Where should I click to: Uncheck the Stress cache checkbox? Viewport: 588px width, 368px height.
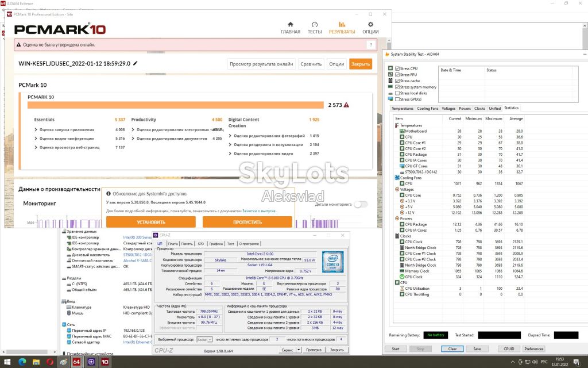397,80
